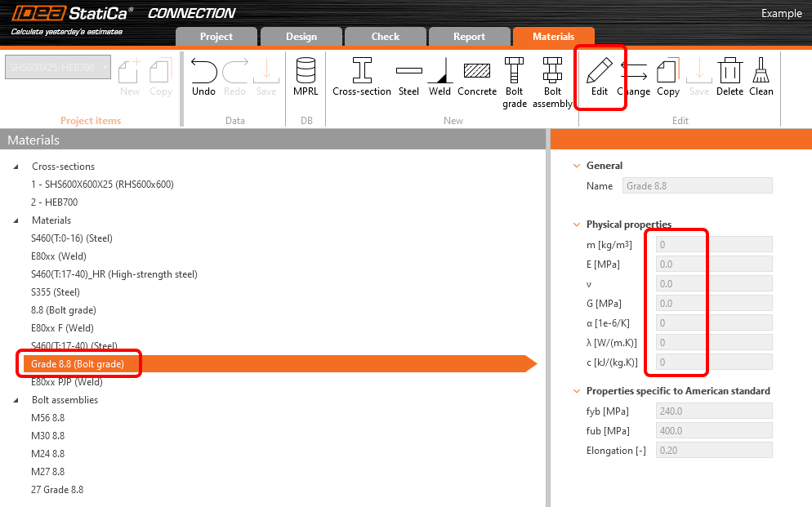The height and width of the screenshot is (507, 812).
Task: Collapse the Cross-sections tree group
Action: click(16, 167)
